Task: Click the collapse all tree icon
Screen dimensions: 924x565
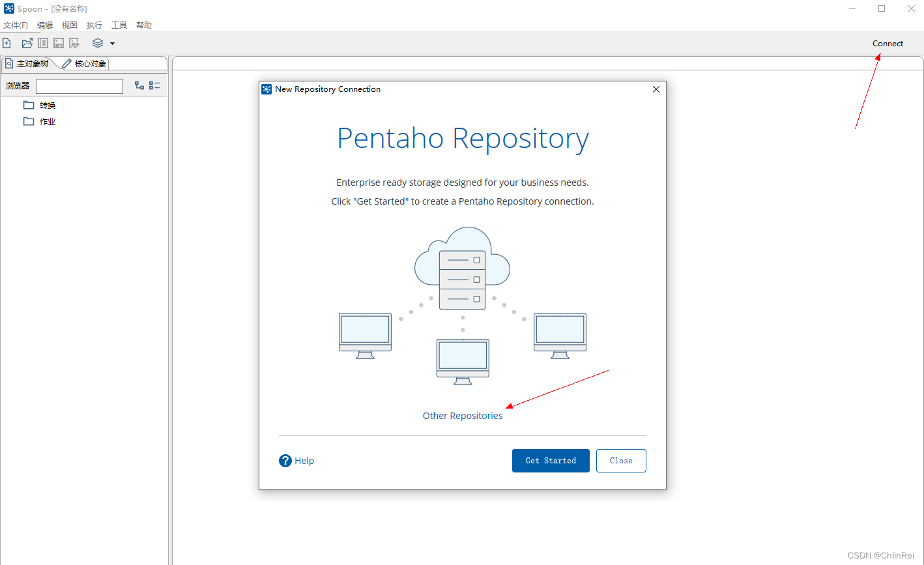Action: (154, 85)
